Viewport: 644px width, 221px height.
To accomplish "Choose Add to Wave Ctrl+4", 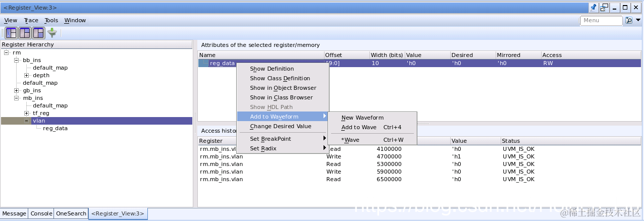I will coord(372,127).
